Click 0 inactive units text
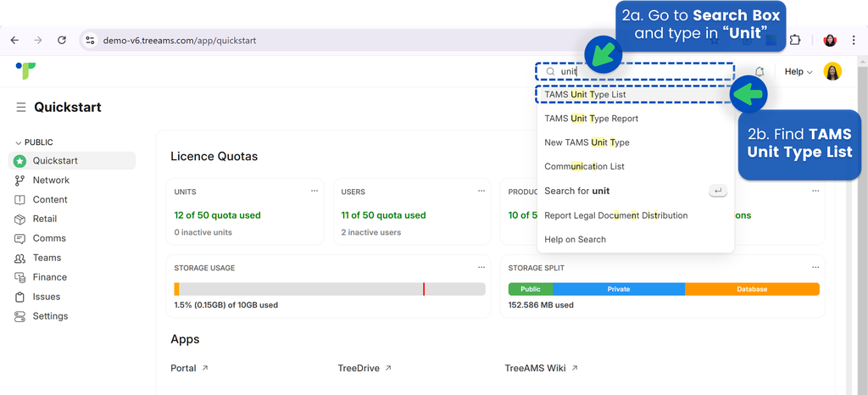 pos(203,232)
